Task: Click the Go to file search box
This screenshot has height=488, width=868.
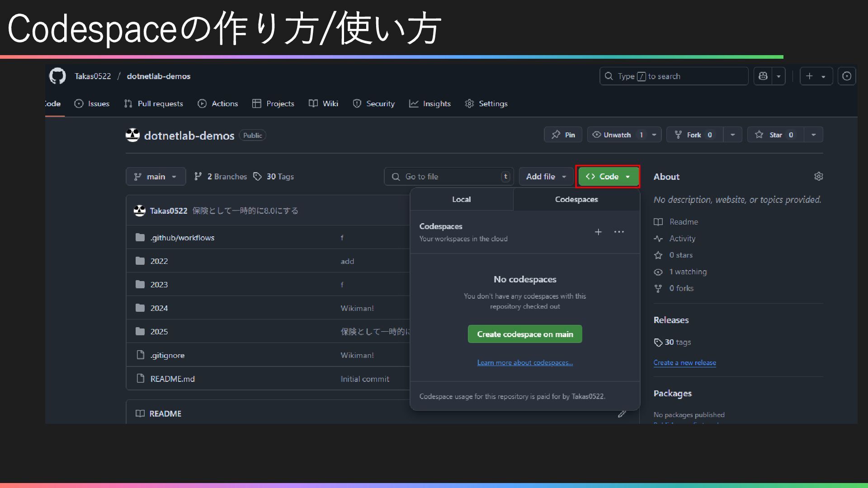Action: click(x=448, y=176)
